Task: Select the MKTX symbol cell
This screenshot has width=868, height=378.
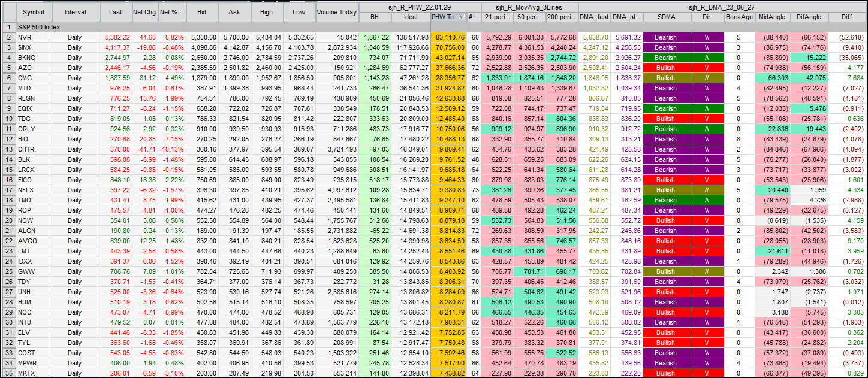Action: point(34,373)
